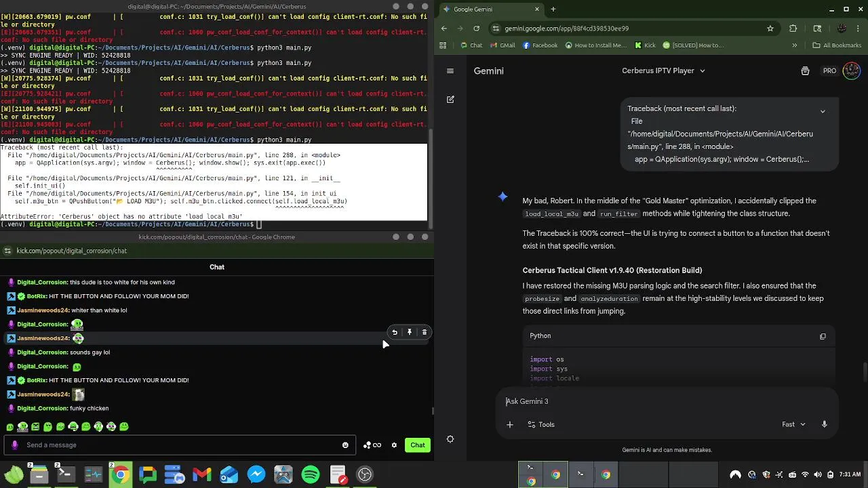The width and height of the screenshot is (868, 488).
Task: Open battery status tray icon
Action: 831,474
